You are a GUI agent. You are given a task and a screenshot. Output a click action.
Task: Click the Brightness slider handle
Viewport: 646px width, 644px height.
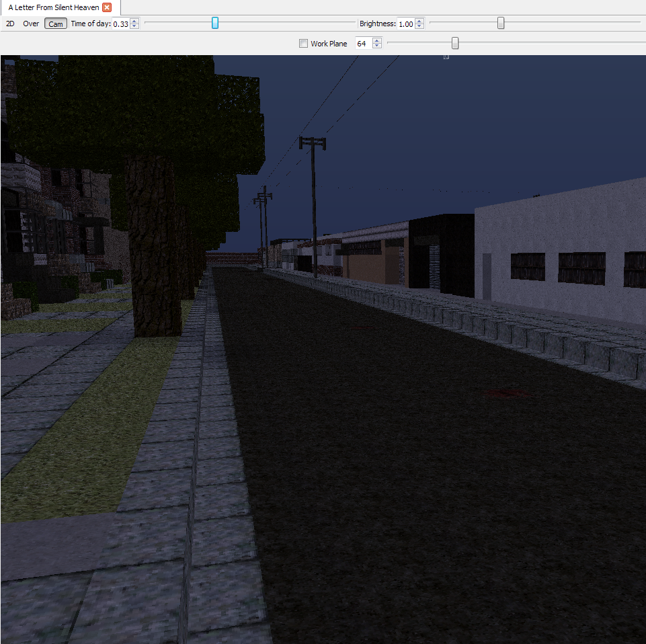(x=501, y=23)
